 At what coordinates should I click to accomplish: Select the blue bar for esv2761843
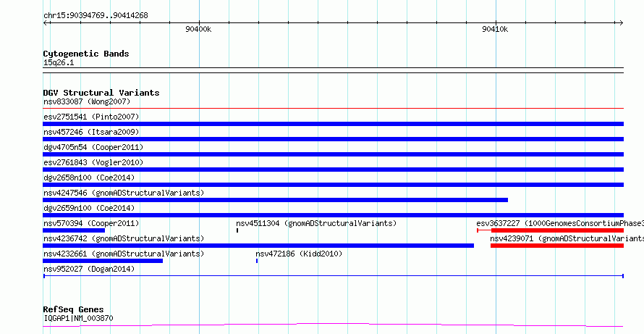click(333, 170)
